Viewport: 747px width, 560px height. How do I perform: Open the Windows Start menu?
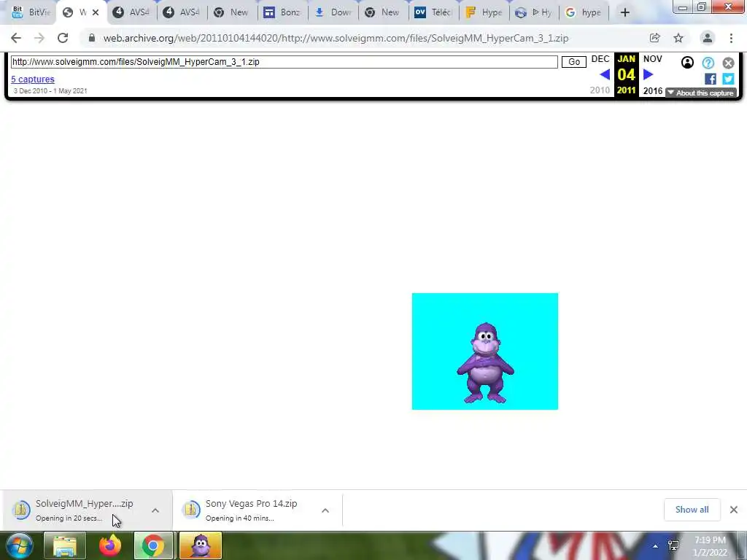pos(19,545)
